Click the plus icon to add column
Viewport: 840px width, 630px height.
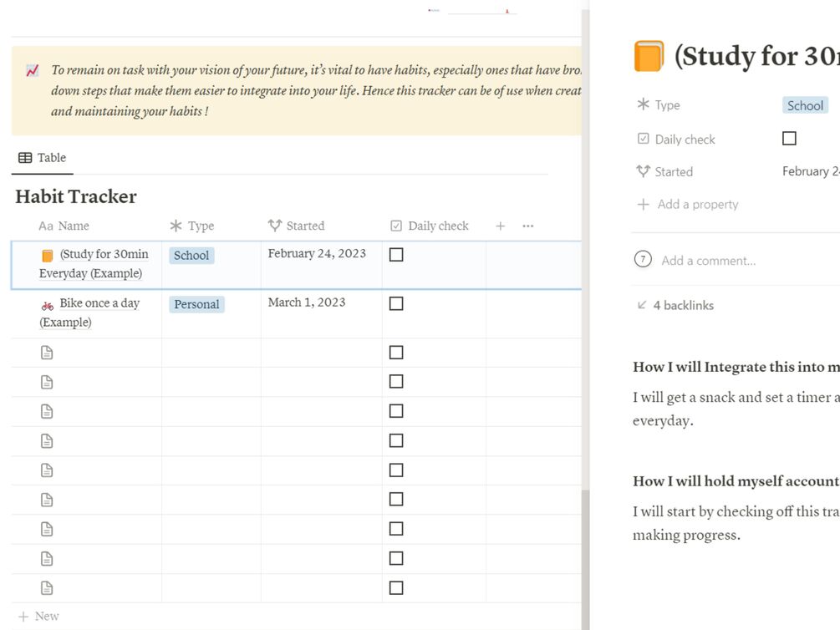[501, 226]
